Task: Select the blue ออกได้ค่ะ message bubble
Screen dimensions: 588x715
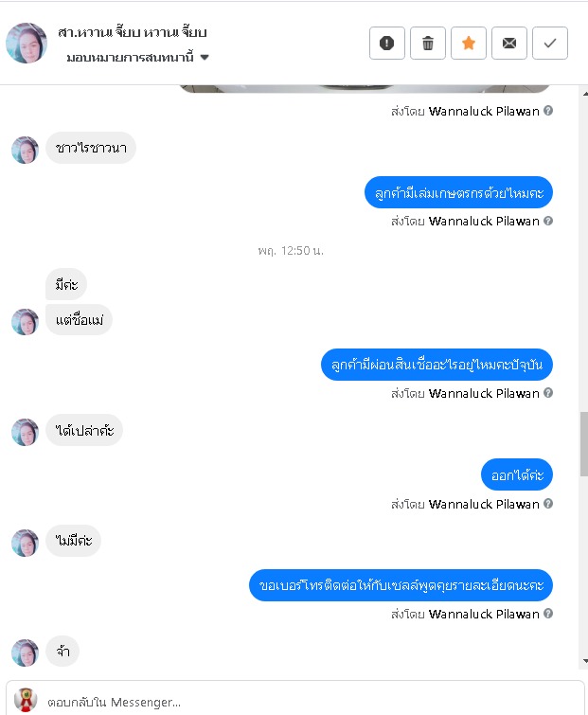Action: [x=517, y=474]
